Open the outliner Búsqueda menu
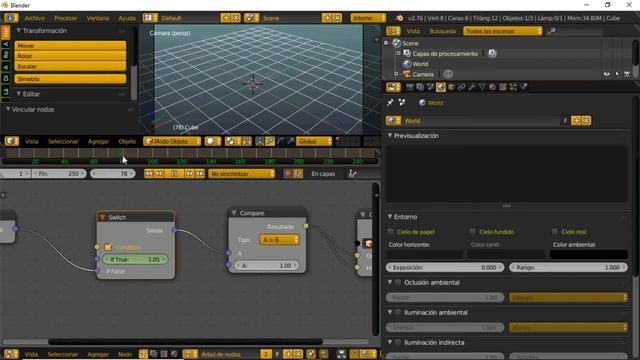 pyautogui.click(x=442, y=31)
